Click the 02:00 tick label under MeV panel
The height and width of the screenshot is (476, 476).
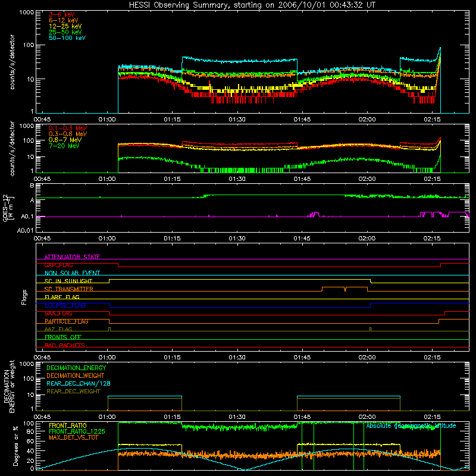pos(367,179)
